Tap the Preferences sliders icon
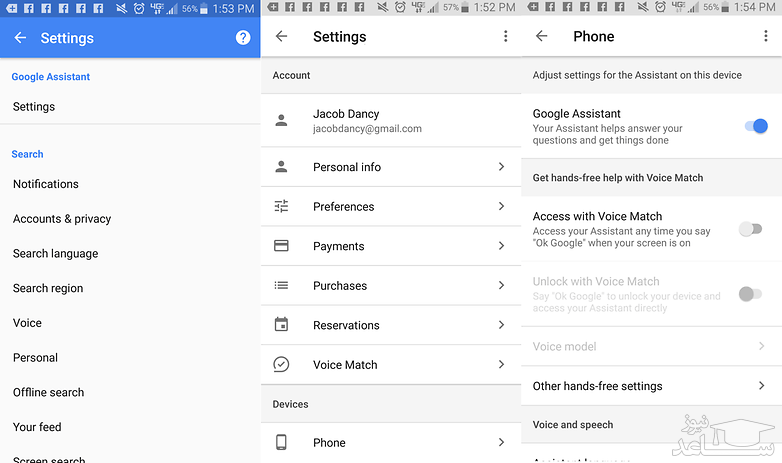Screen dimensions: 782x463 [281, 206]
